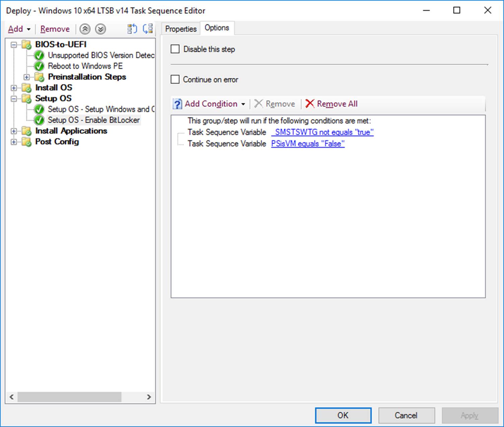Open the Add dropdown menu

point(19,29)
